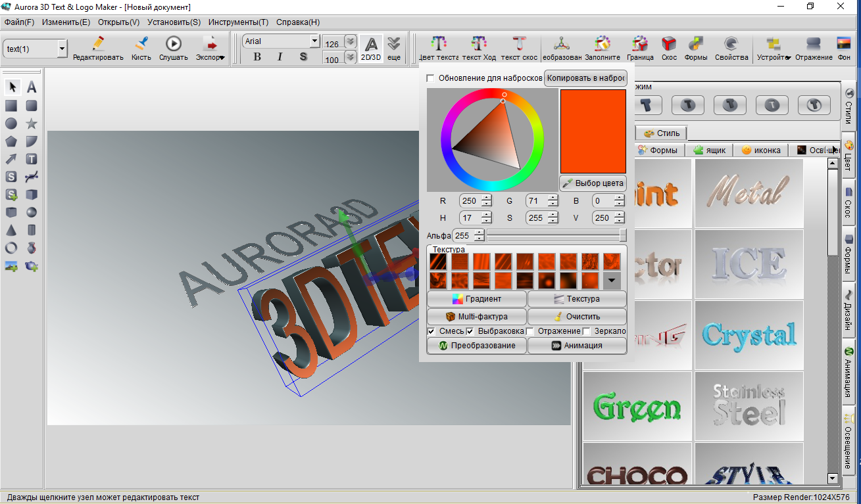Enable Обновление для набросков checkbox
This screenshot has width=861, height=504.
pos(430,78)
